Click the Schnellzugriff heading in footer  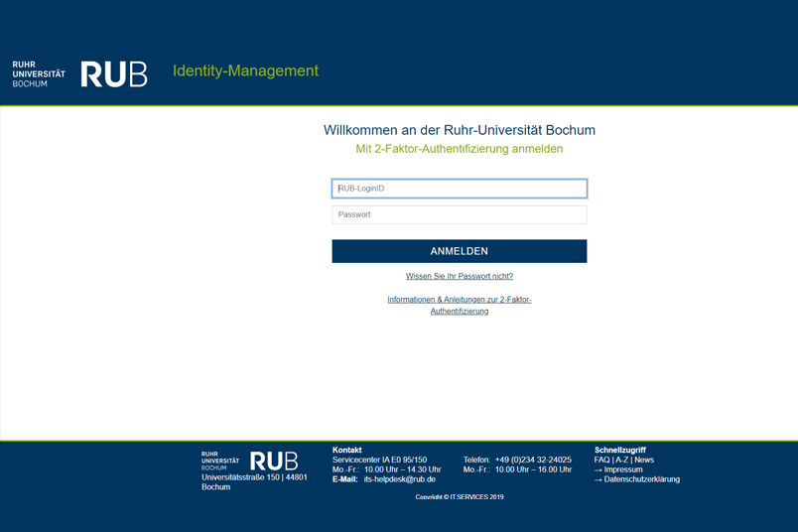[x=620, y=450]
